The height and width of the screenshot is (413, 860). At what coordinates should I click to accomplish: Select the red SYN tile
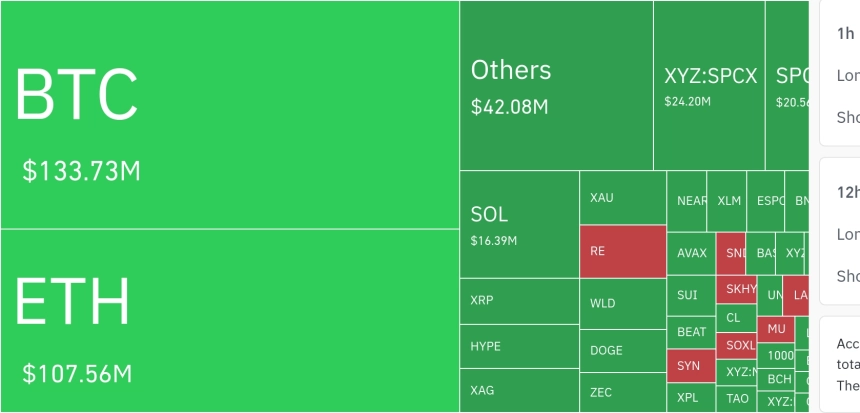(x=691, y=366)
